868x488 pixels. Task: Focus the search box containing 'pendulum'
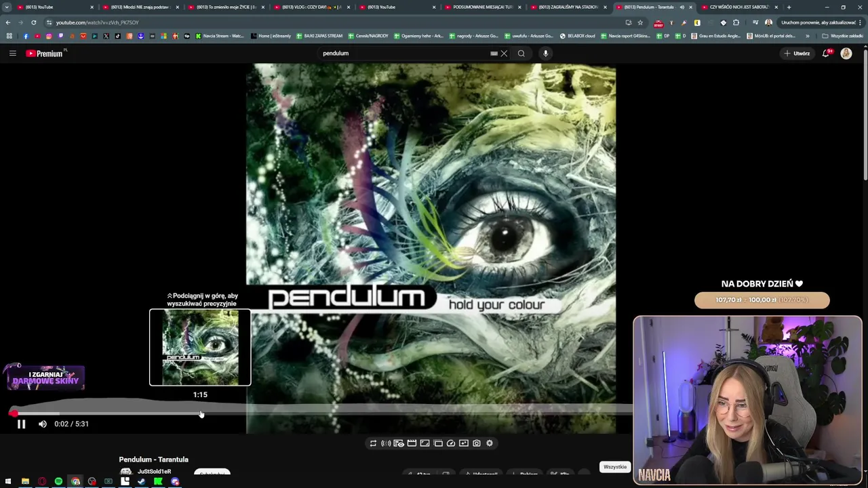403,54
